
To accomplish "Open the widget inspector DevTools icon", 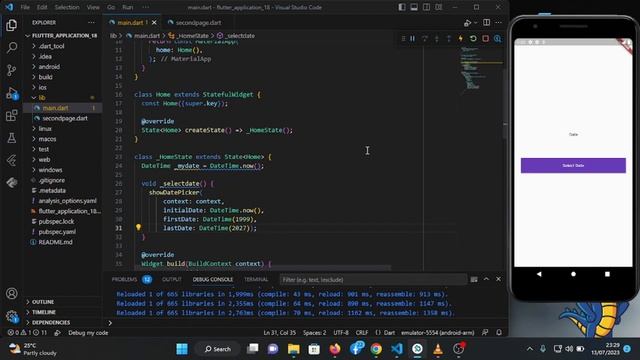I will [497, 38].
